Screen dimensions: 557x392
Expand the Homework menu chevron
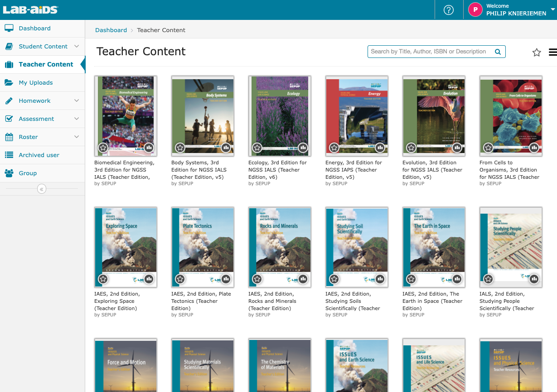tap(77, 100)
